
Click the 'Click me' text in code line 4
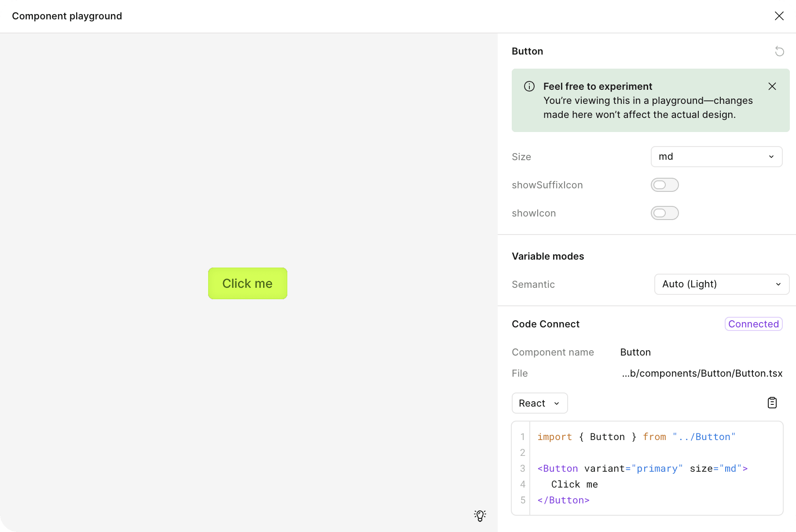pyautogui.click(x=574, y=484)
